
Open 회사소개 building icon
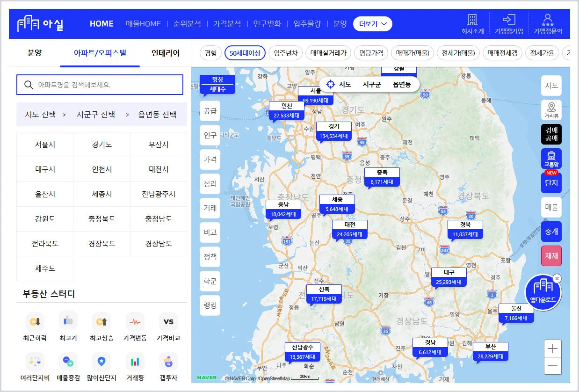coord(472,20)
